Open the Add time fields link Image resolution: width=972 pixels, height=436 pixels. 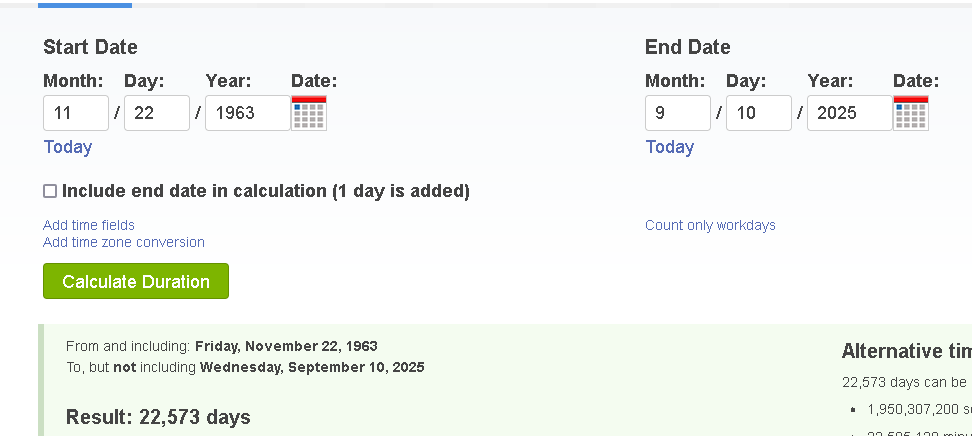[89, 225]
